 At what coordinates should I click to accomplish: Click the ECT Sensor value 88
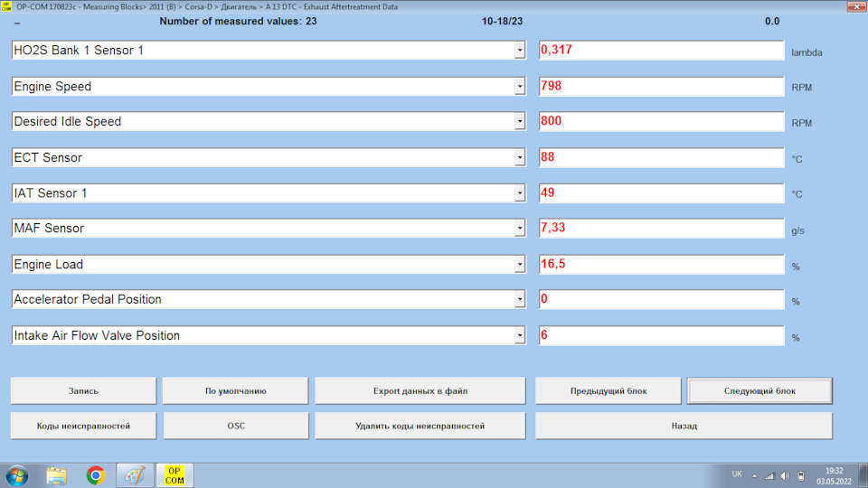pyautogui.click(x=662, y=157)
